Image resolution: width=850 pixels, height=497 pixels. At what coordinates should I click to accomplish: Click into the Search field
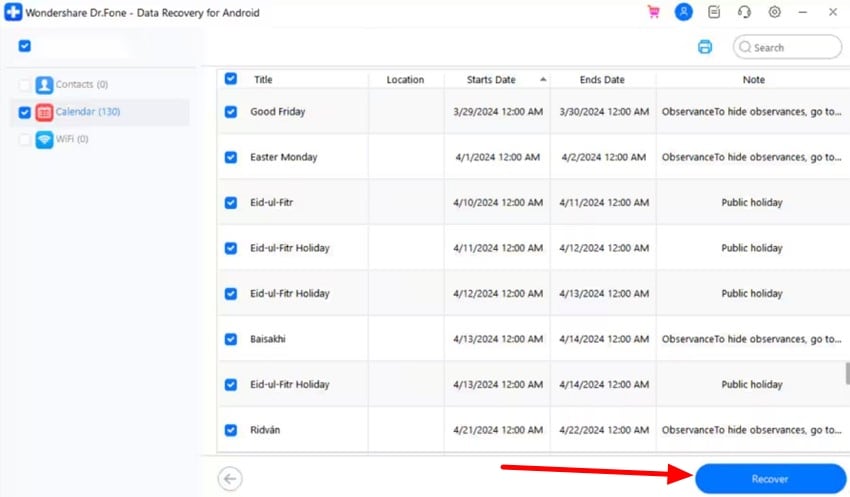click(787, 47)
